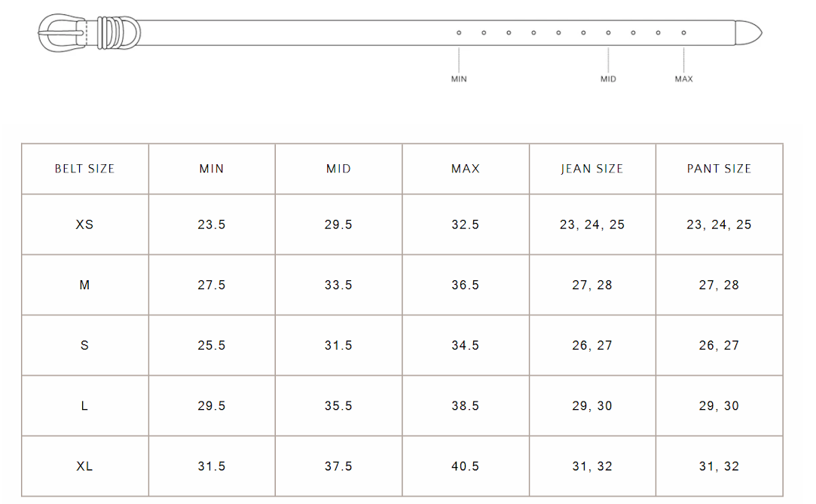Click the XS belt size row label
The image size is (816, 504).
point(84,225)
